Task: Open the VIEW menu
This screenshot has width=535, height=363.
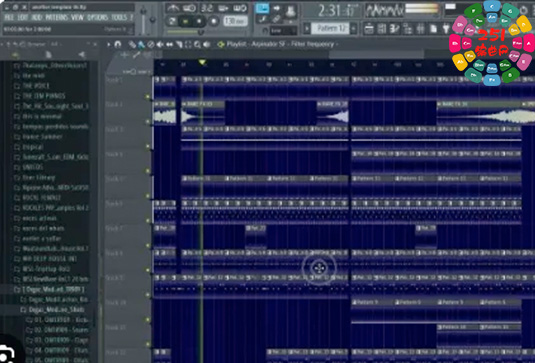Action: [77, 17]
